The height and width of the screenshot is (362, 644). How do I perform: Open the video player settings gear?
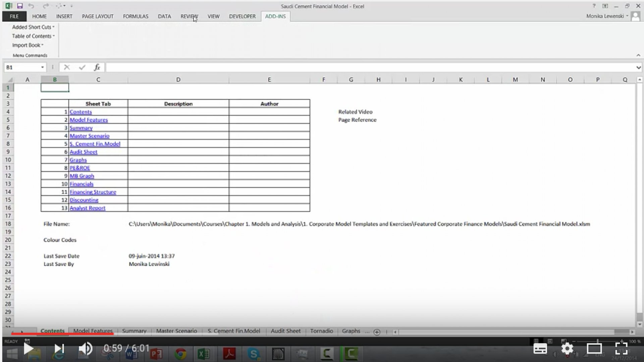pos(567,349)
